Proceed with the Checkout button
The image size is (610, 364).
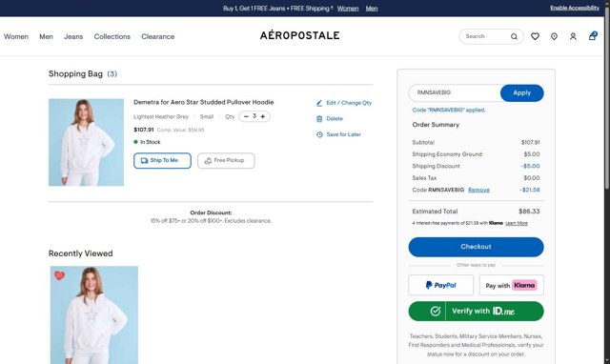(476, 247)
